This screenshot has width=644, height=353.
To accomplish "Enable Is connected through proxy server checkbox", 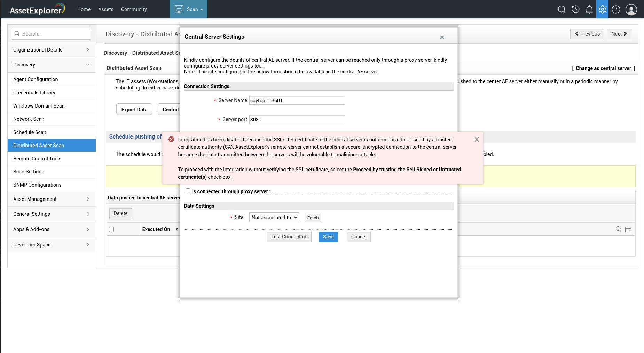I will pos(188,191).
